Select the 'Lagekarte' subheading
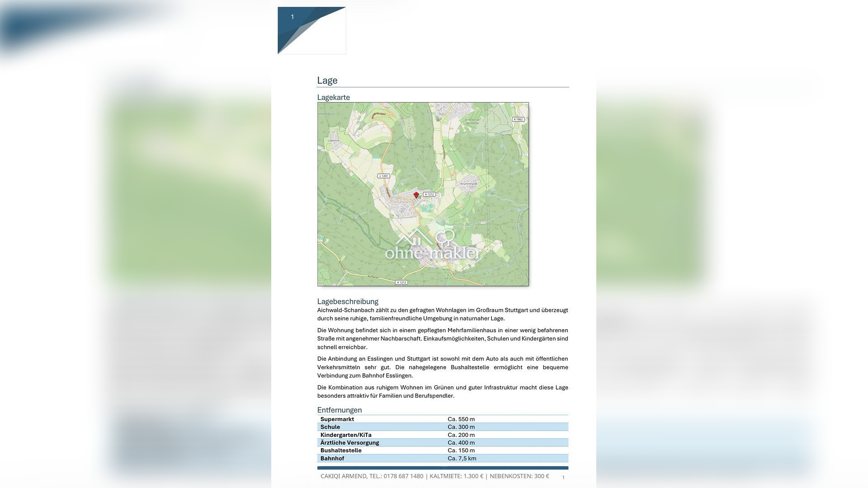The image size is (868, 488). [334, 97]
